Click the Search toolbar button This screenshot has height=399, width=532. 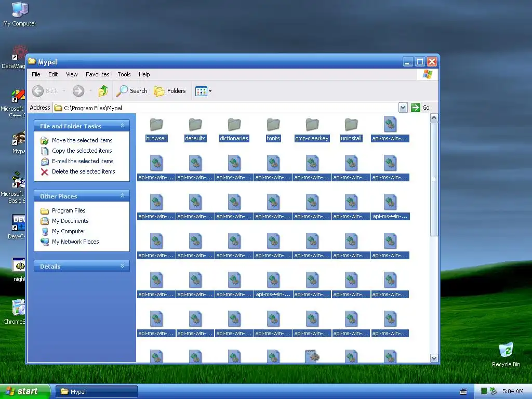coord(131,91)
